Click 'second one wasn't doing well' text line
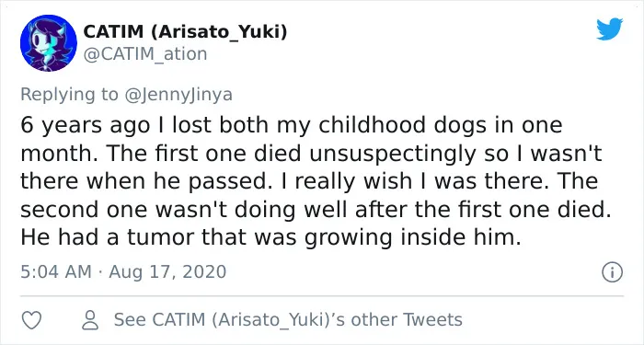The height and width of the screenshot is (345, 644). tap(184, 210)
